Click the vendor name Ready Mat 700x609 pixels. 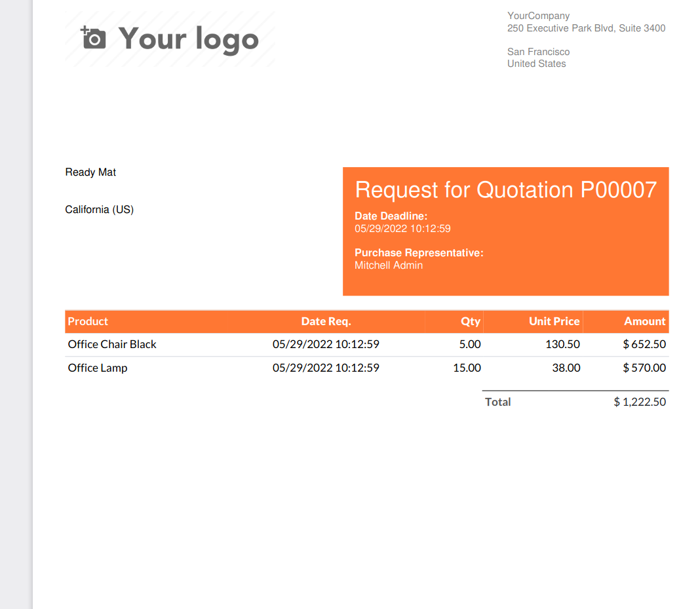tap(90, 172)
